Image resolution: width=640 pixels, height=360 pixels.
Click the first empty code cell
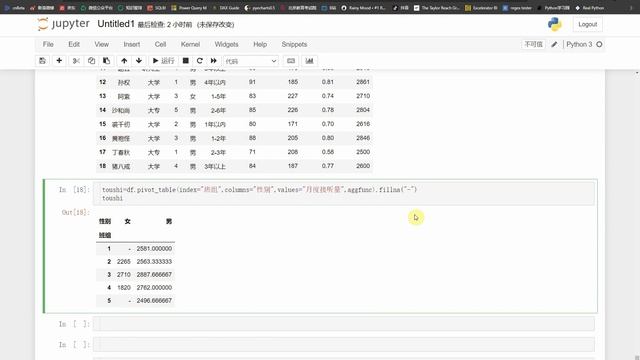344,324
